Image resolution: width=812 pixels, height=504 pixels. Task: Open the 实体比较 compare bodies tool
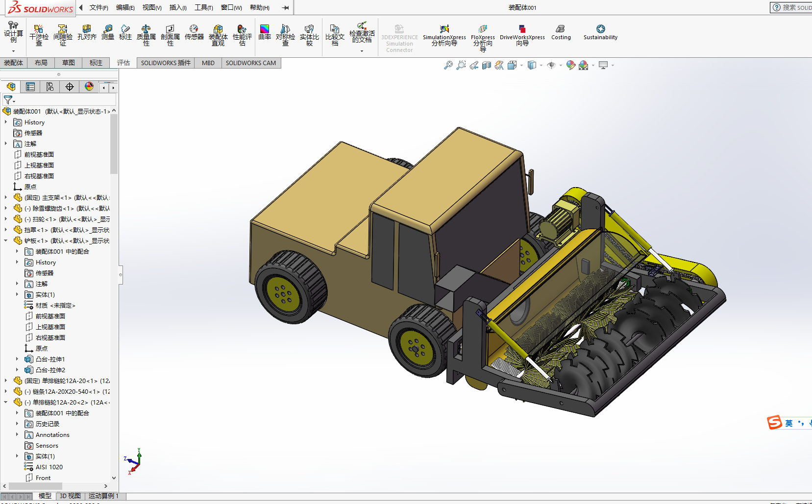click(x=309, y=35)
